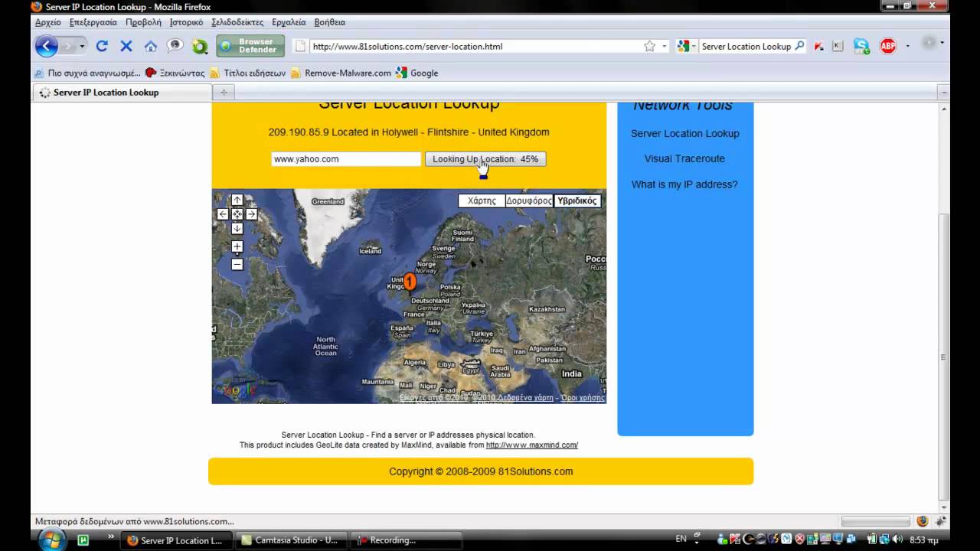Follow the www.maxmind.com link
This screenshot has width=980, height=551.
tap(532, 445)
